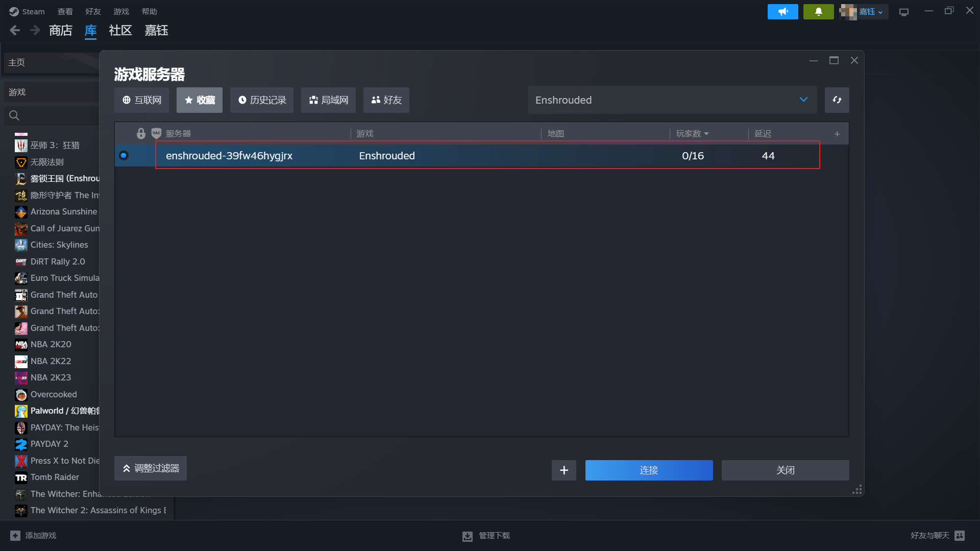
Task: Click server name enshrouded-39fw46hygjrx
Action: (x=229, y=156)
